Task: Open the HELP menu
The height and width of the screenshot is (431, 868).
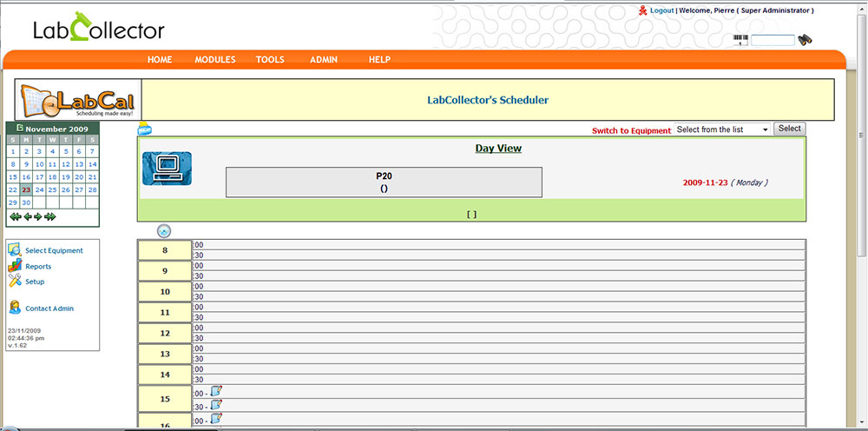Action: (380, 59)
